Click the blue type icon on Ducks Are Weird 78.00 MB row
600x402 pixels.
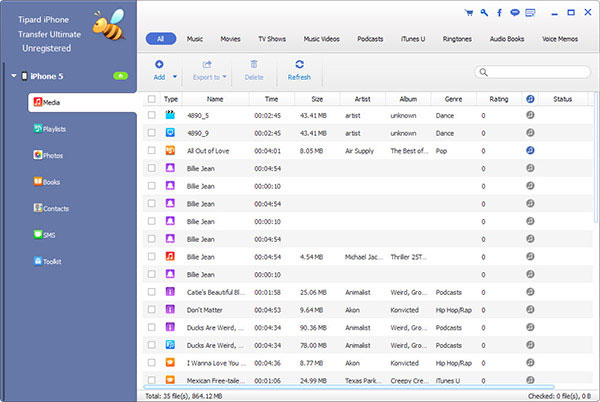(x=170, y=345)
